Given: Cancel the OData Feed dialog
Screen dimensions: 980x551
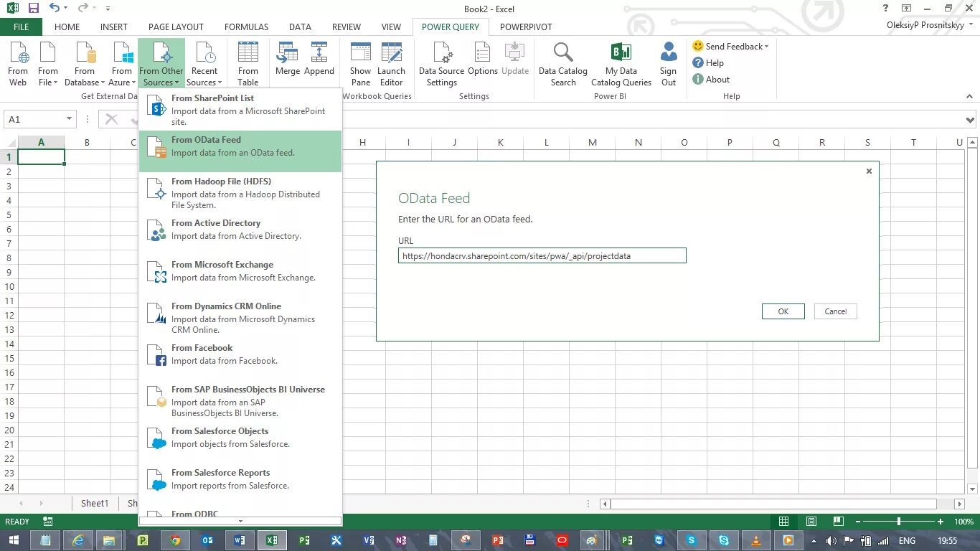Looking at the screenshot, I should tap(836, 311).
